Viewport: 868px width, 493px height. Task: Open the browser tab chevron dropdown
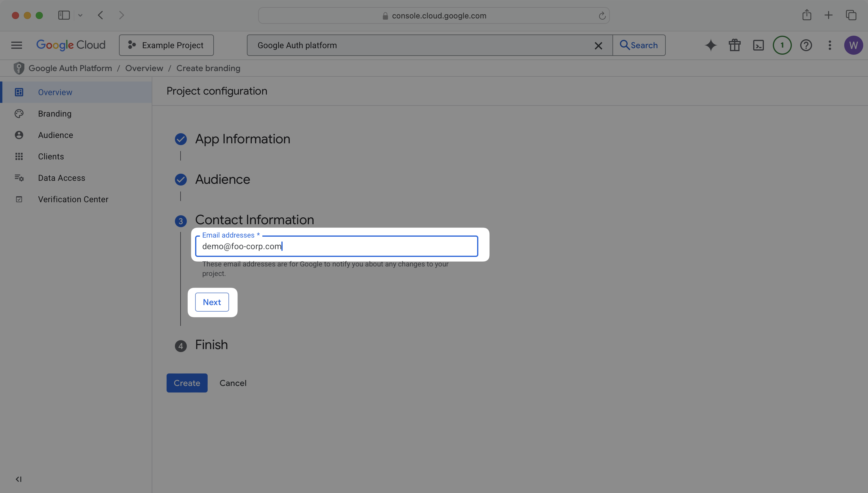coord(80,15)
